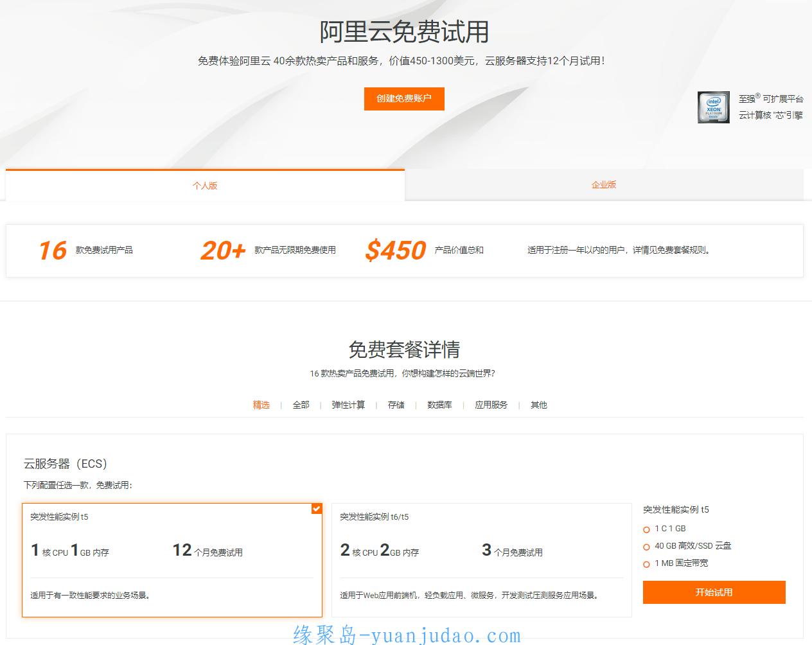This screenshot has height=645, width=812.
Task: Click the 1 MB 固定带宽 spec bullet
Action: pos(676,563)
